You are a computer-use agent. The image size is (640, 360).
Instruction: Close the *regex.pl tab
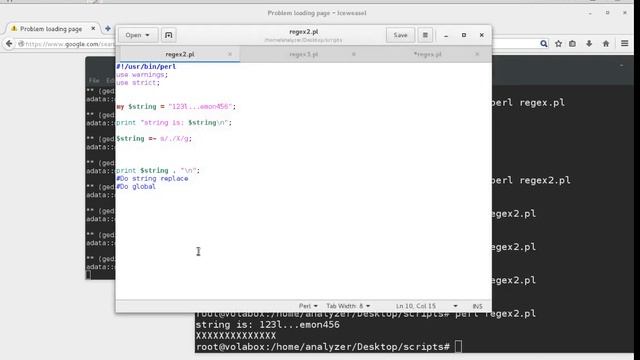click(x=477, y=54)
